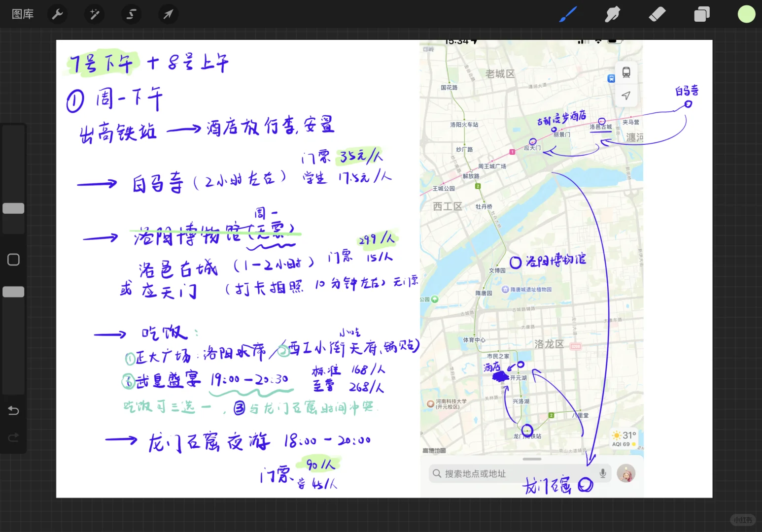Tap the microphone in the map search bar

pos(602,473)
